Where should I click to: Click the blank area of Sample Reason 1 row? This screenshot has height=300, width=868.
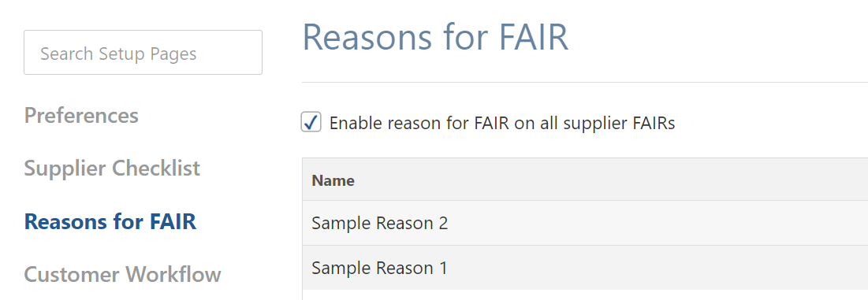(x=659, y=268)
